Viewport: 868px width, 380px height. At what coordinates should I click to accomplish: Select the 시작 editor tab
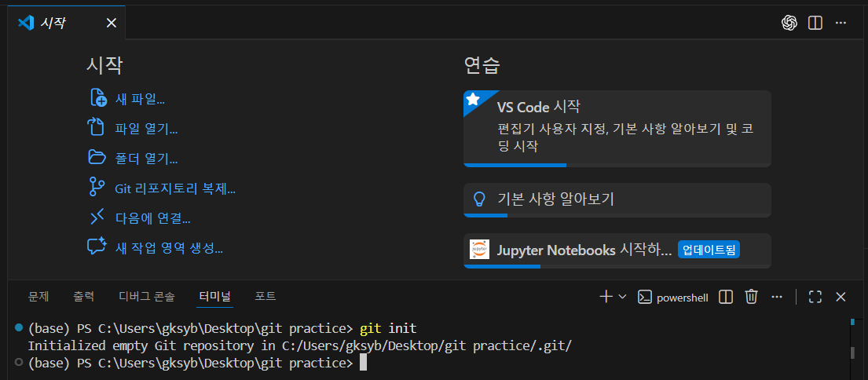coord(67,23)
